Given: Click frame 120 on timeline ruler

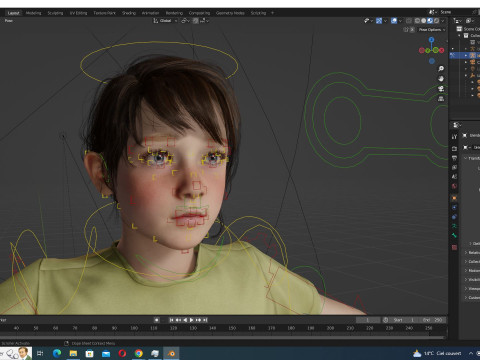Looking at the screenshot, I should (x=173, y=328).
